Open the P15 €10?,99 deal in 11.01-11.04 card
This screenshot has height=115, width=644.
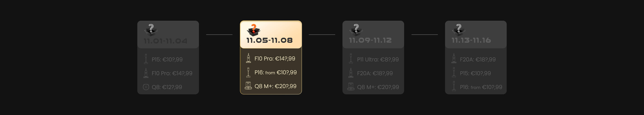(167, 60)
